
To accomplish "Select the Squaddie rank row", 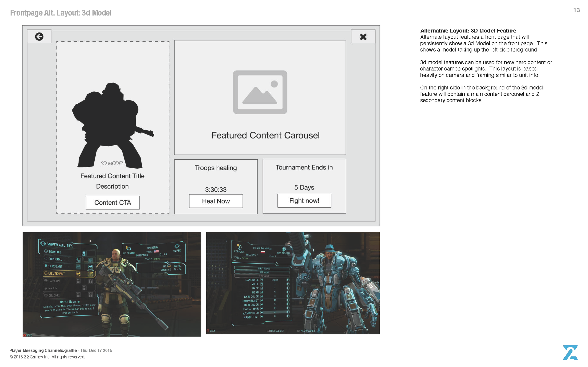I will click(69, 253).
